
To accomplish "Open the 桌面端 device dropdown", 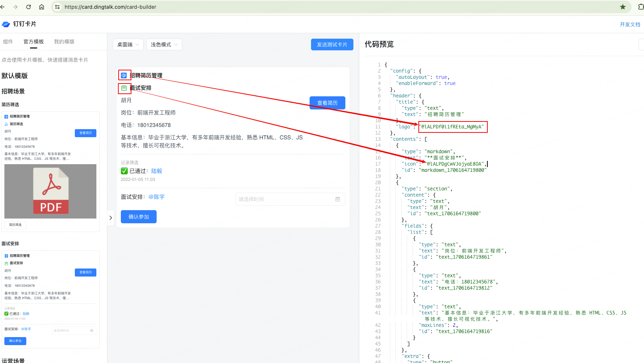I will point(128,45).
